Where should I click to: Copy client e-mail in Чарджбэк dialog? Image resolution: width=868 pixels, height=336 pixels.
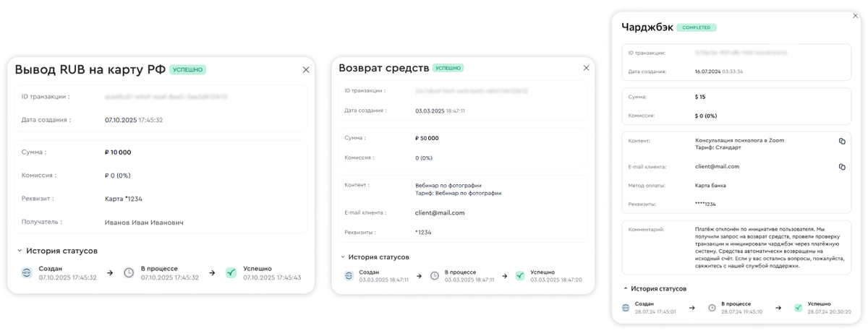[x=842, y=167]
